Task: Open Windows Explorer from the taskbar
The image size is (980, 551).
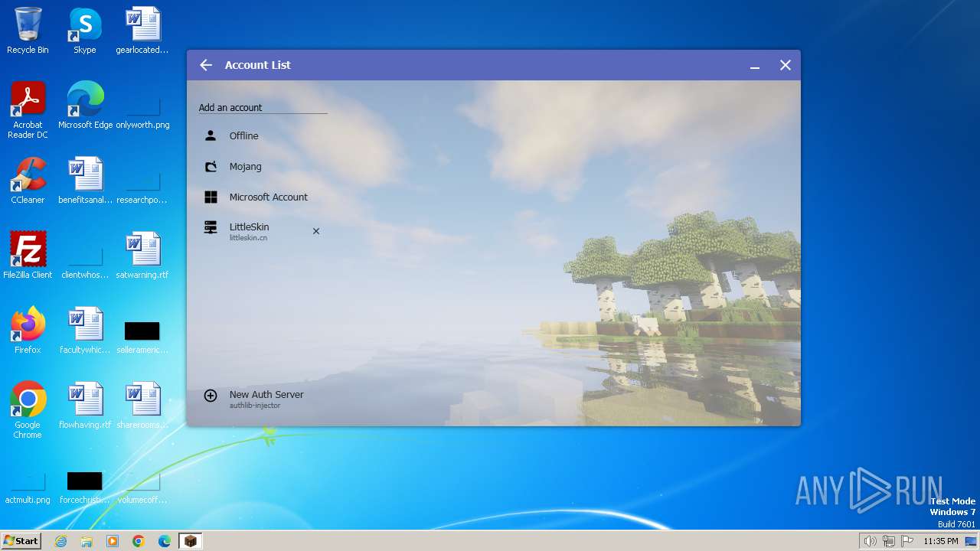Action: click(x=87, y=541)
